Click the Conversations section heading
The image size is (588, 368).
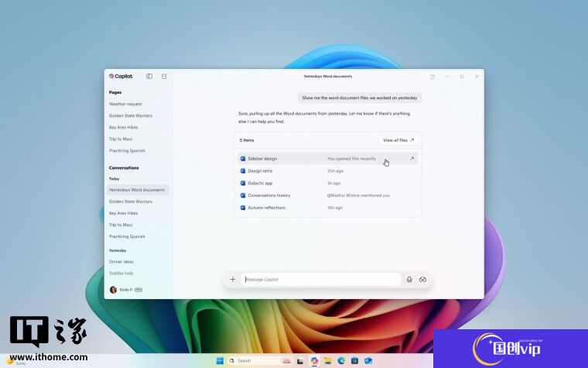124,168
